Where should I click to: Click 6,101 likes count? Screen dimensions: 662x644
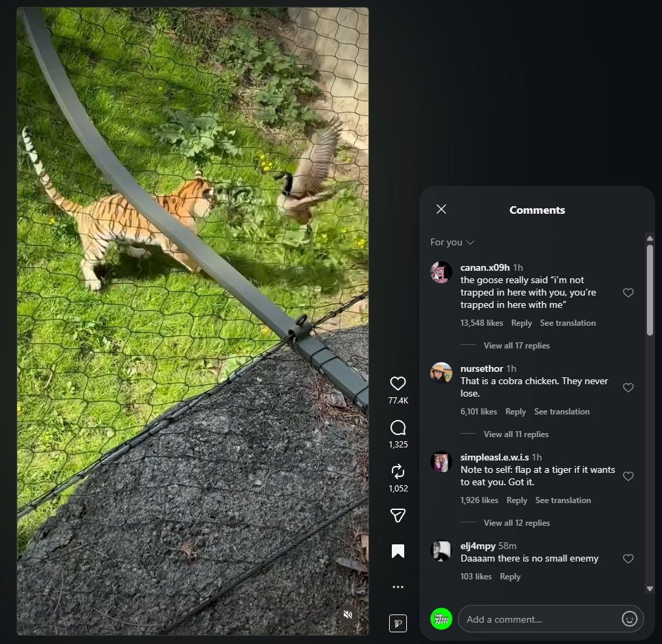(x=478, y=412)
